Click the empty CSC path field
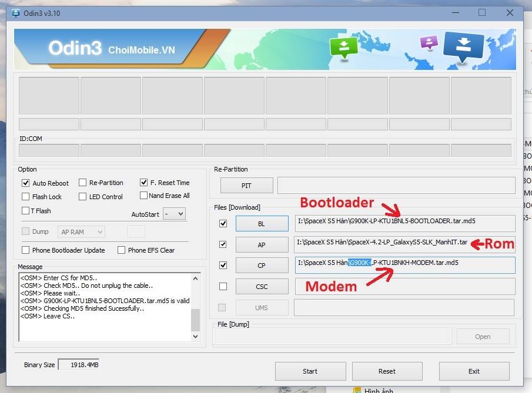This screenshot has height=393, width=532. pyautogui.click(x=405, y=287)
